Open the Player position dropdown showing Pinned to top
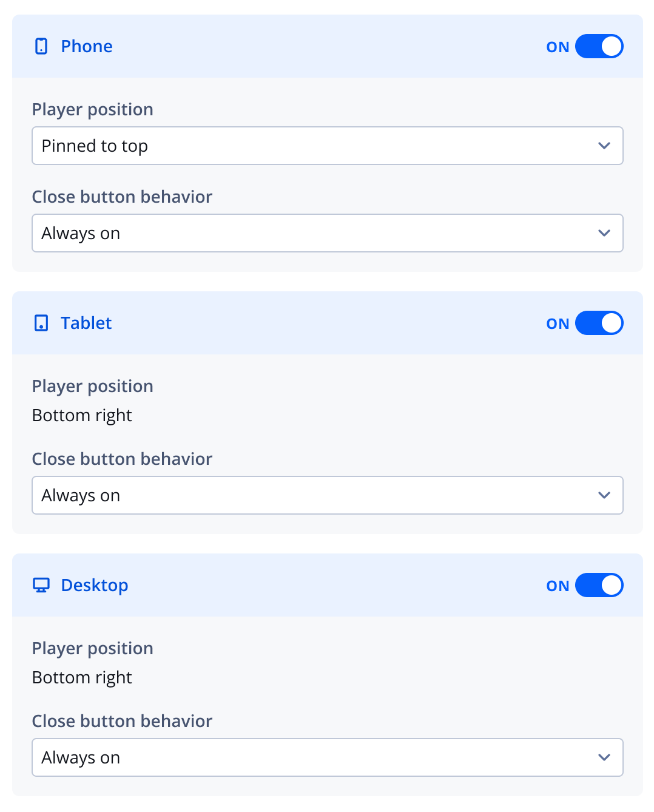The width and height of the screenshot is (654, 812). [328, 146]
